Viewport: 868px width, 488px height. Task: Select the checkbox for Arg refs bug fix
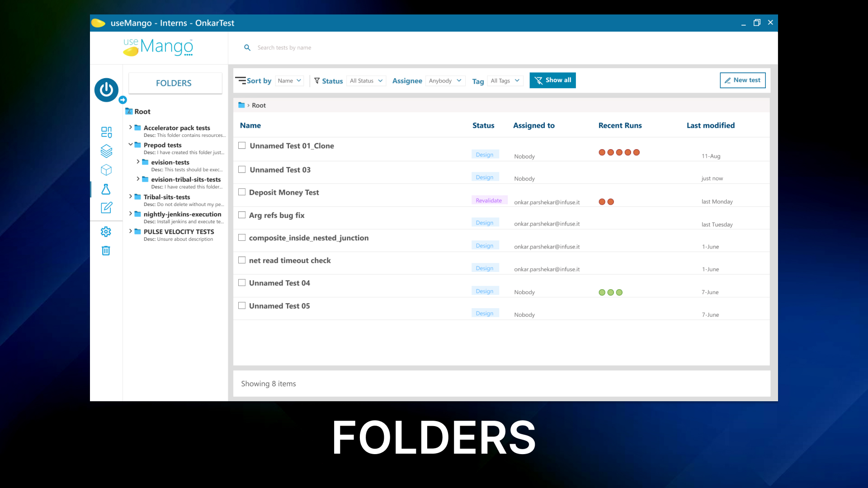(x=242, y=215)
